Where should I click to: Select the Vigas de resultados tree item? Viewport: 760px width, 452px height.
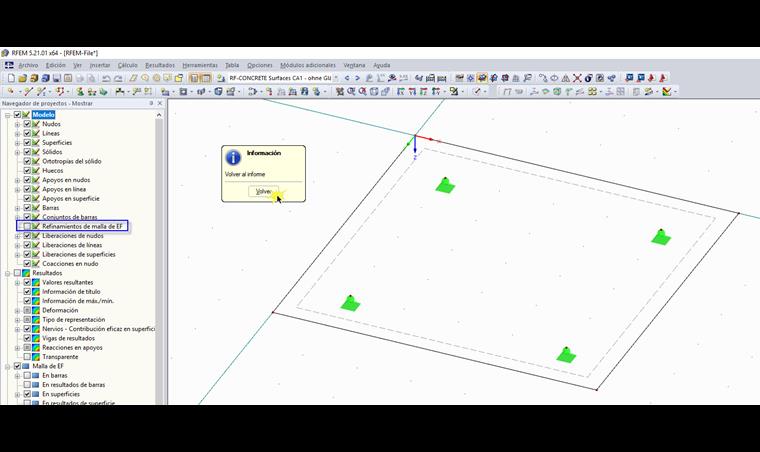pos(68,338)
